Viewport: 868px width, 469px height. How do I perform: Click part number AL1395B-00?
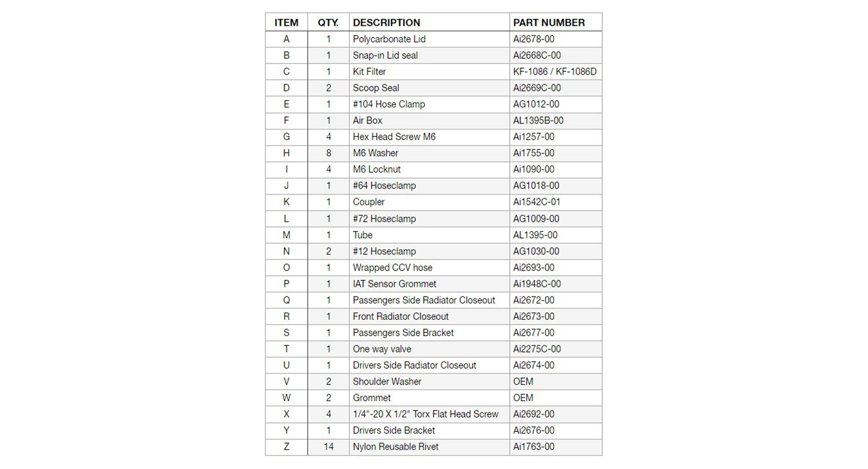click(538, 120)
